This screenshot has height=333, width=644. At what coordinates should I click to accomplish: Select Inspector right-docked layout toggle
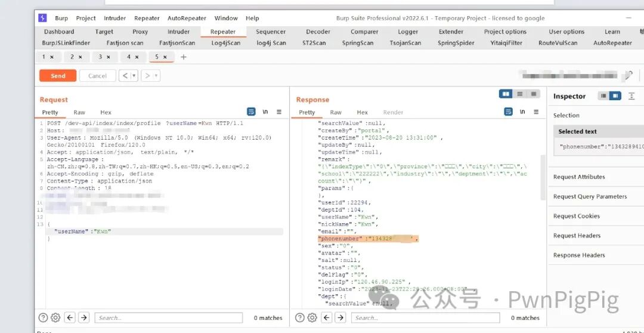click(x=615, y=96)
